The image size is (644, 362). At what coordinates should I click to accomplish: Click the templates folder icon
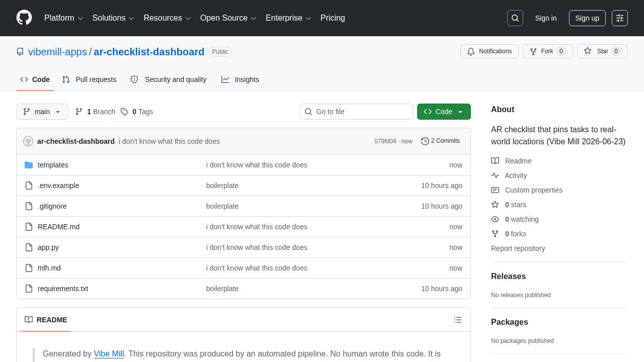click(x=29, y=165)
